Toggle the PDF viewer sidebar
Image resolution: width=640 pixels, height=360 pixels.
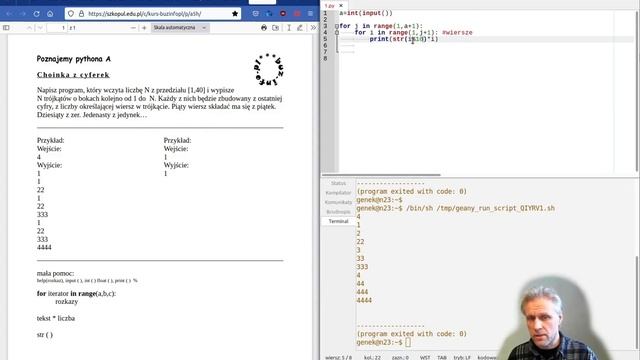[6, 28]
